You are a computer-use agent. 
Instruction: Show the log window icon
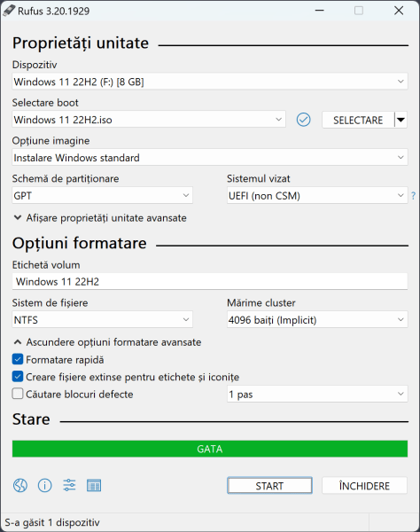tap(94, 486)
